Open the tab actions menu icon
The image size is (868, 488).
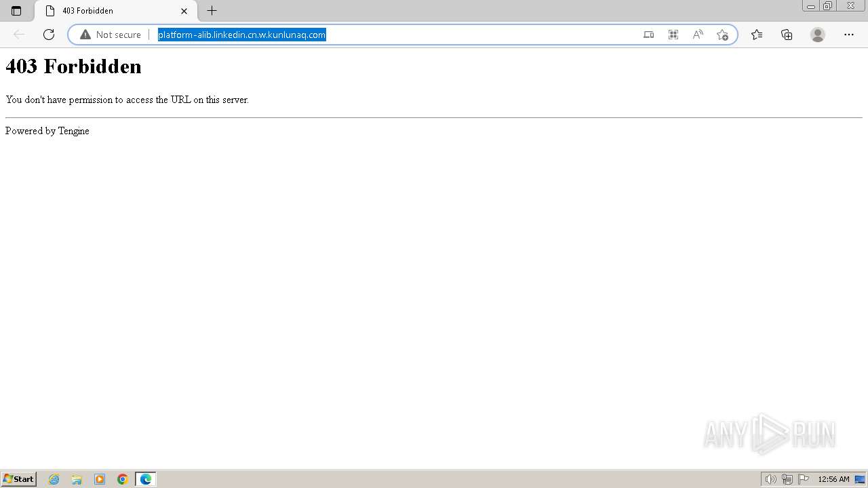(x=16, y=11)
